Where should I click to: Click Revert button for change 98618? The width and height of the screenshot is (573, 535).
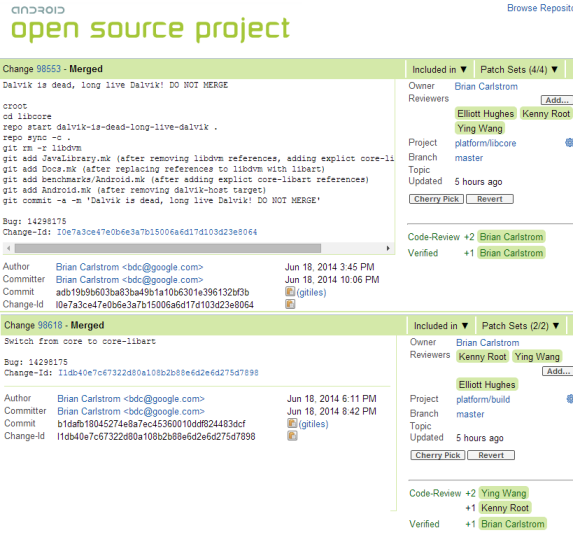pos(491,455)
